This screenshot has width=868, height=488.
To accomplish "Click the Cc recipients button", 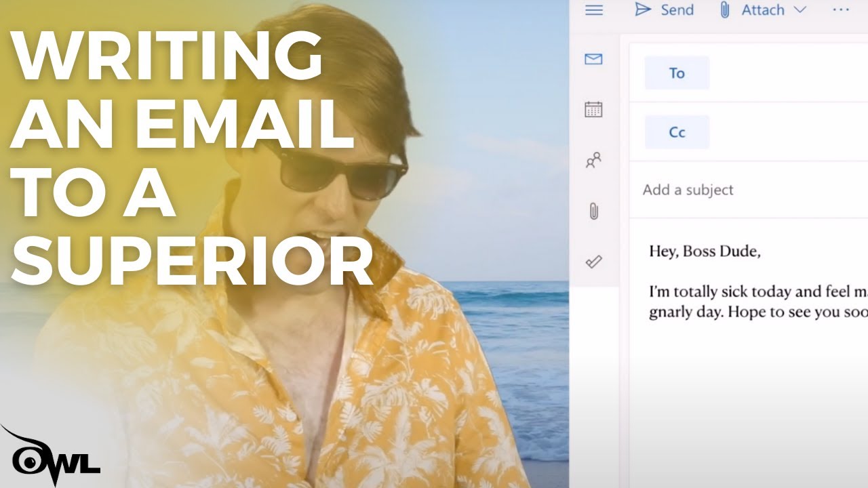I will pyautogui.click(x=677, y=132).
